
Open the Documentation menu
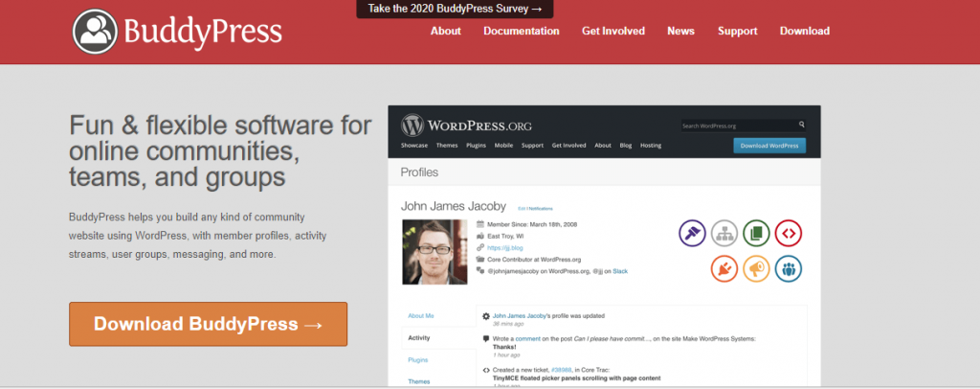click(522, 31)
